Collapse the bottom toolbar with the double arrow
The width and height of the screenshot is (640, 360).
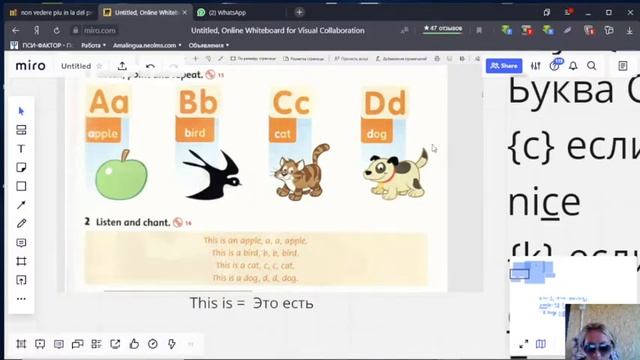tap(191, 344)
